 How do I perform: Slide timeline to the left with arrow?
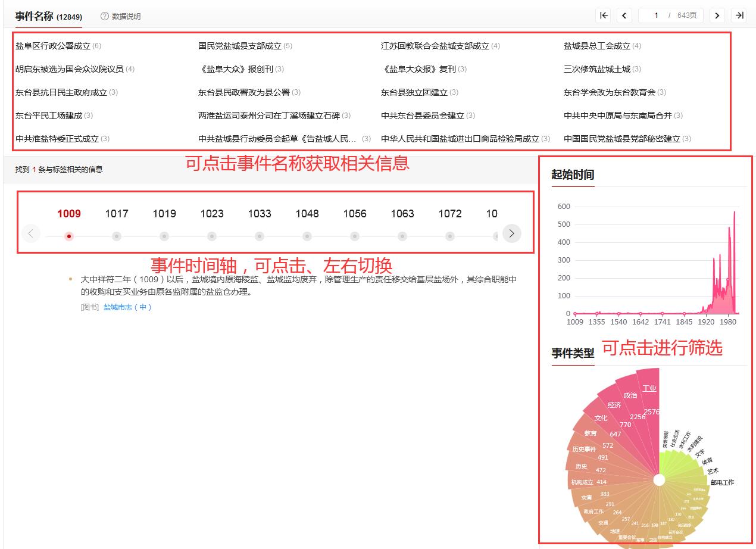click(31, 233)
